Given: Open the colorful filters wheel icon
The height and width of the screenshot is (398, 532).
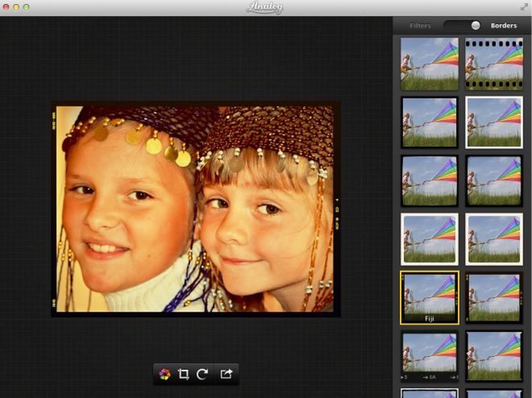Looking at the screenshot, I should pos(165,374).
